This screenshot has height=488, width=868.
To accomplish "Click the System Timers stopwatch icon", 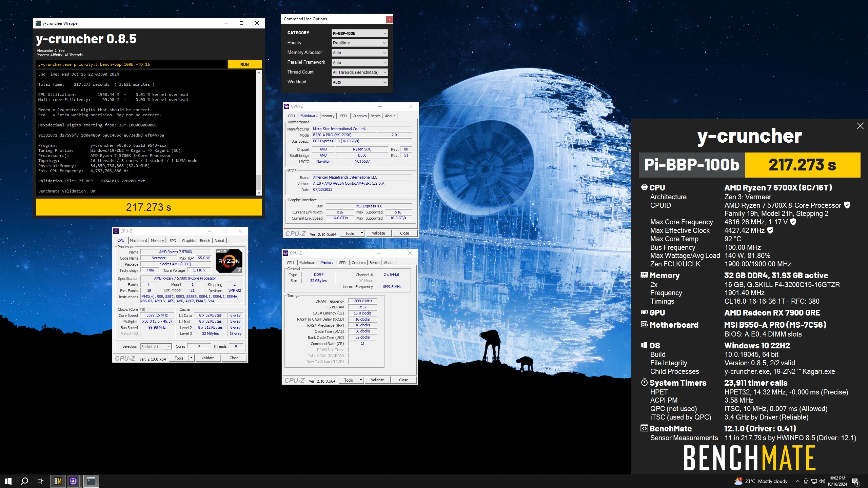I will tap(644, 382).
